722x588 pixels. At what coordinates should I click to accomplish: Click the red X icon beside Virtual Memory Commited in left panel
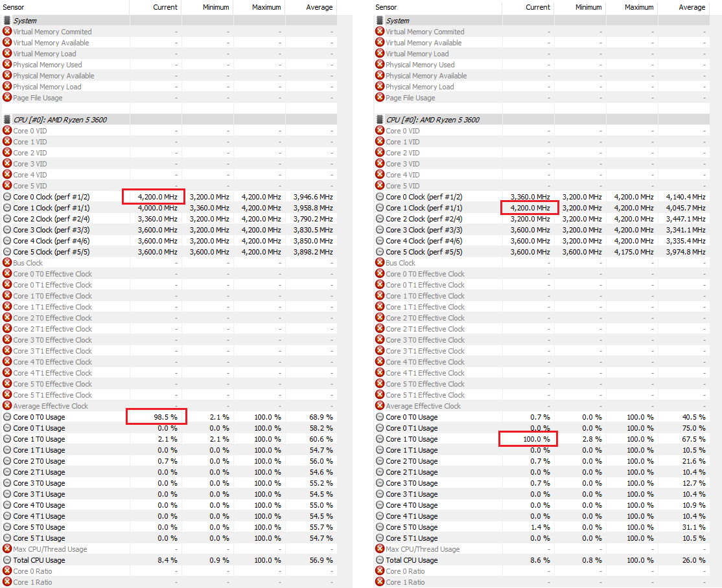coord(7,32)
